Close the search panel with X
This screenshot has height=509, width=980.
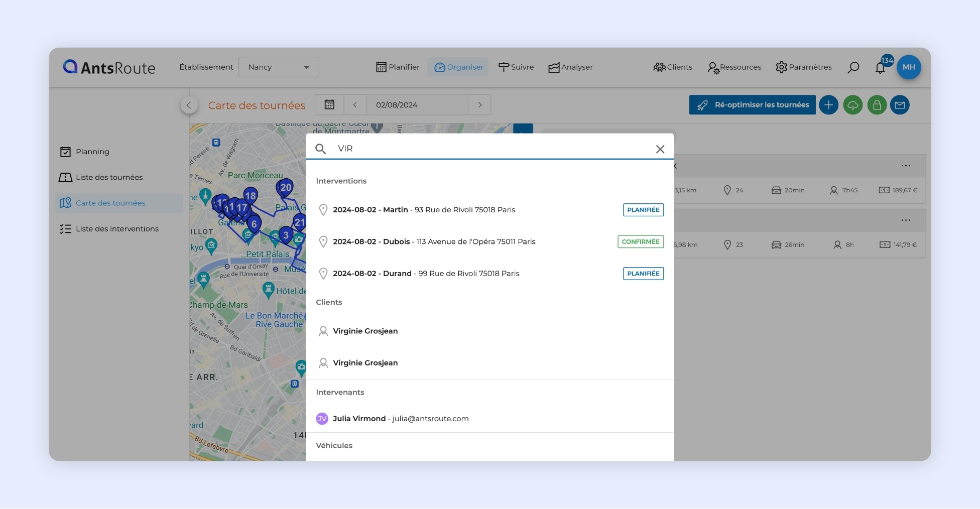pyautogui.click(x=660, y=149)
